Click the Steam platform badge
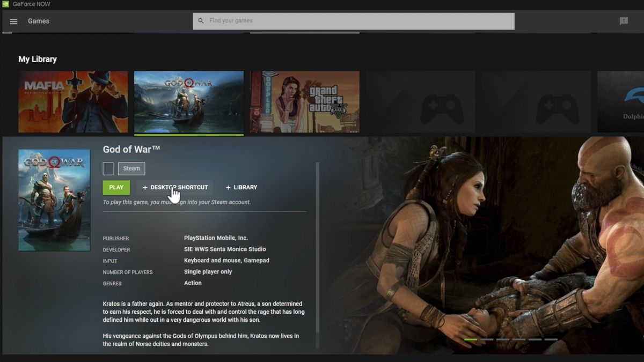Screen dimensions: 644x362 pos(131,168)
